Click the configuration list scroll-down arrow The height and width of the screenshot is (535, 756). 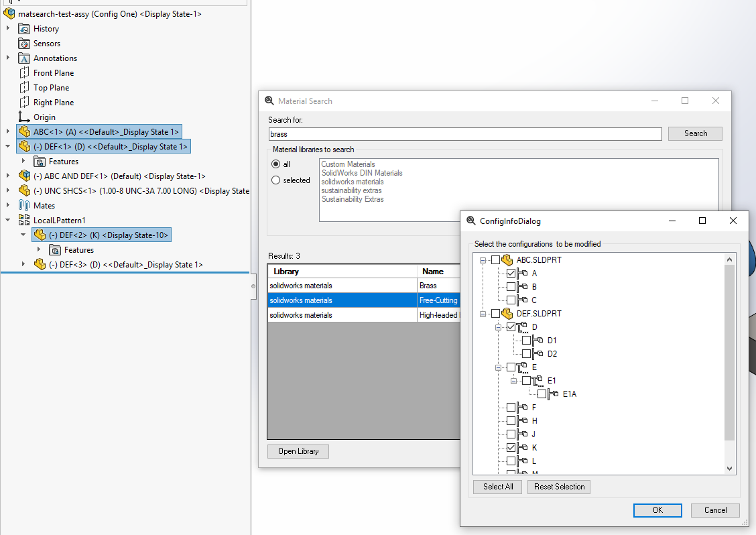pos(729,469)
